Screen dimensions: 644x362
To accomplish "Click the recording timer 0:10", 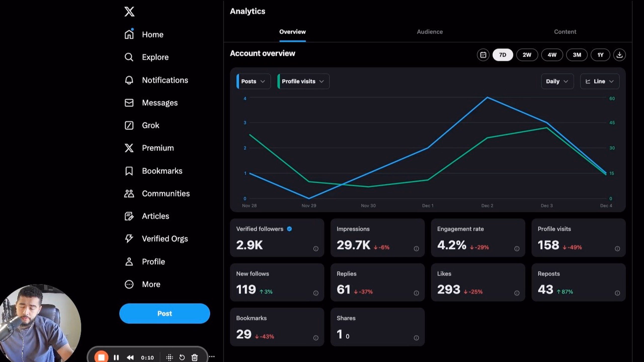I will click(x=147, y=357).
